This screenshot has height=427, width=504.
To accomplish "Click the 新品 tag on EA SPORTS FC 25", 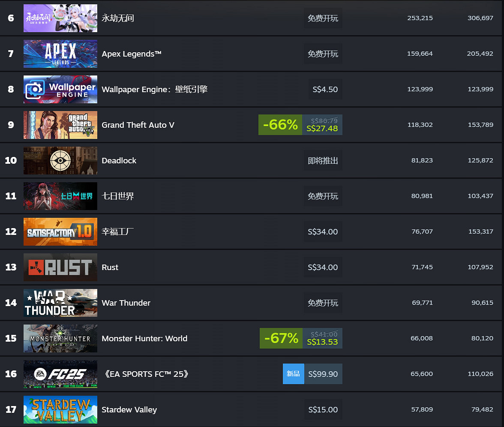I will (x=293, y=374).
